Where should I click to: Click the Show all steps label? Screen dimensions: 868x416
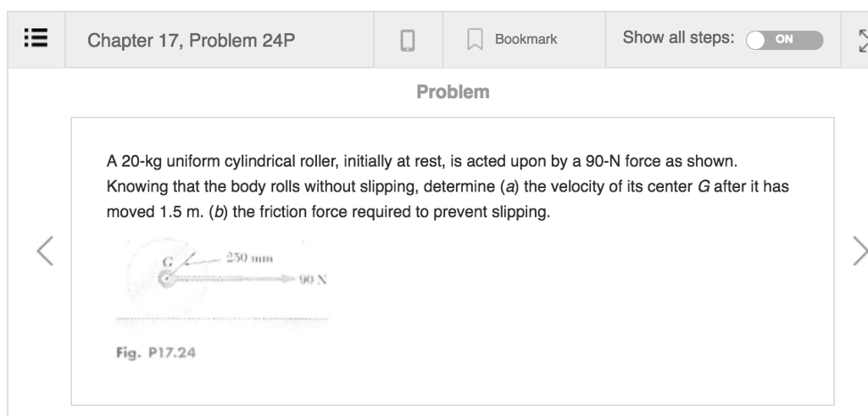pyautogui.click(x=679, y=37)
